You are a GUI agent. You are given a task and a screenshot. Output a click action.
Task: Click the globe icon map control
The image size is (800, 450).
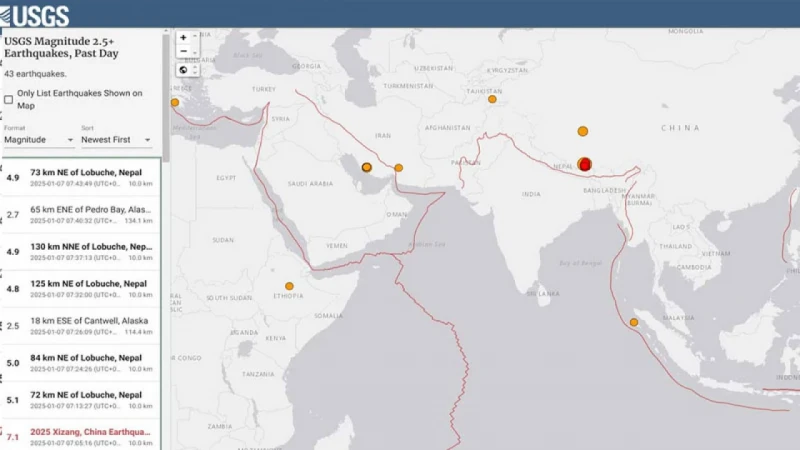pos(183,70)
